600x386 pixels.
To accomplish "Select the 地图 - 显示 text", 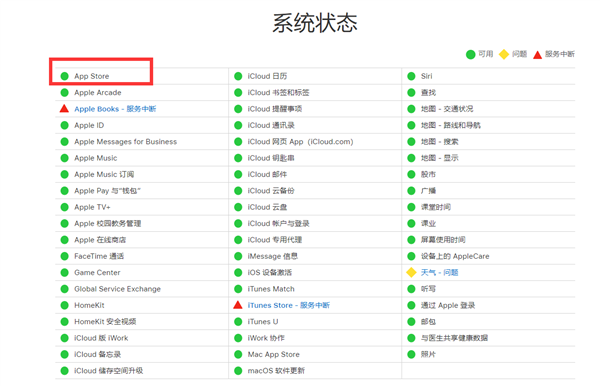I will (x=440, y=158).
